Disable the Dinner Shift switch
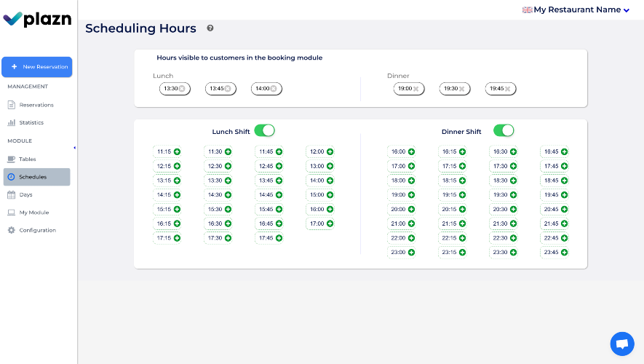644x364 pixels. point(504,130)
